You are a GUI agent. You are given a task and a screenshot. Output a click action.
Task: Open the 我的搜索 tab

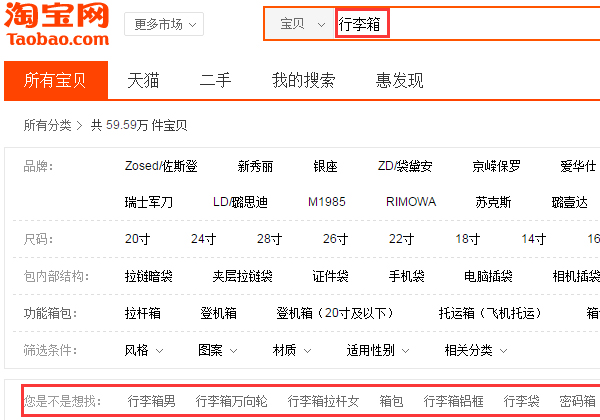(304, 80)
